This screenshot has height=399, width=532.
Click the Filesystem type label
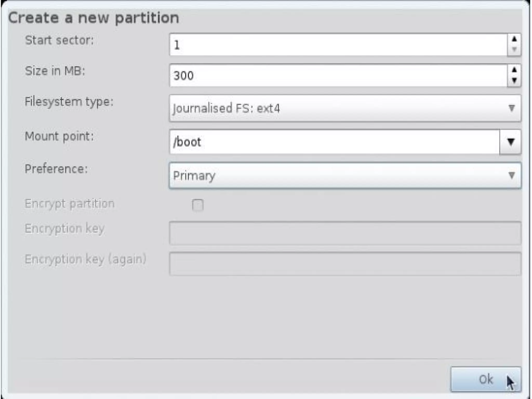[x=69, y=102]
